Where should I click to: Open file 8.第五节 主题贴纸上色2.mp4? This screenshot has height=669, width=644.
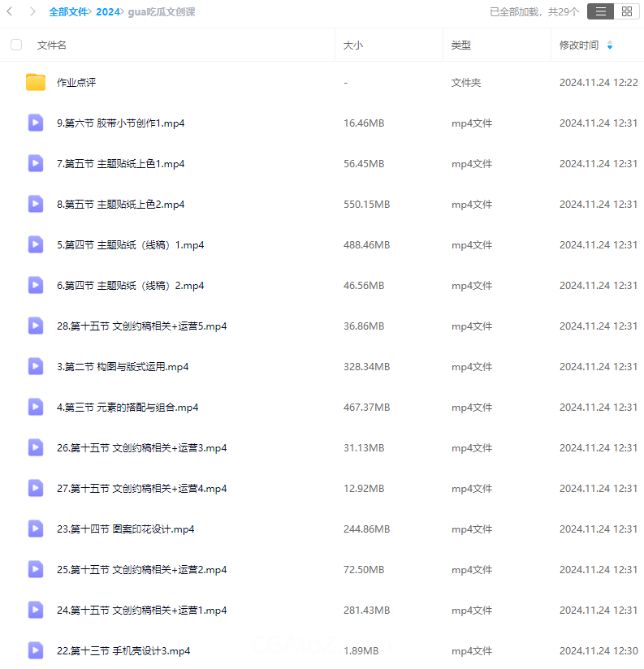pyautogui.click(x=120, y=205)
